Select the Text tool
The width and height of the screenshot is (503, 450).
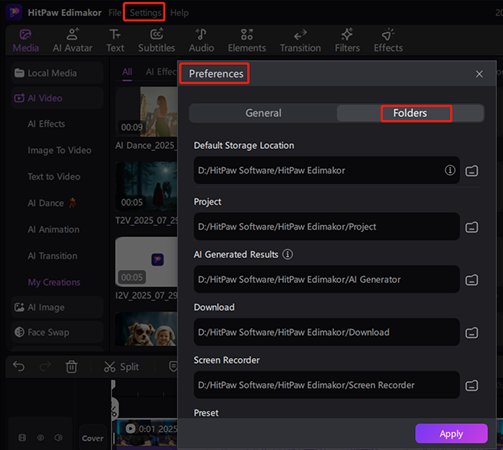[115, 41]
